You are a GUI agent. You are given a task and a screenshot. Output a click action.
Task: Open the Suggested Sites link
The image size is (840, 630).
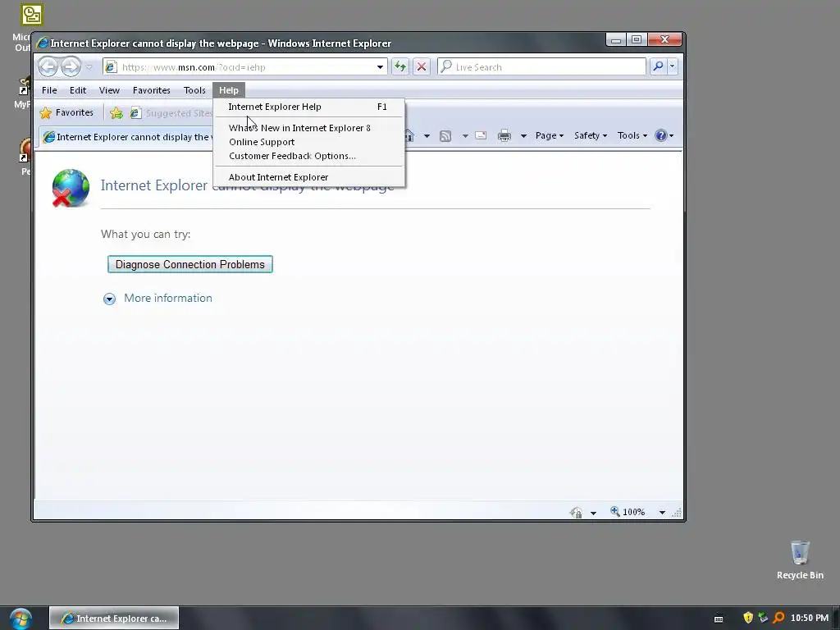[171, 113]
